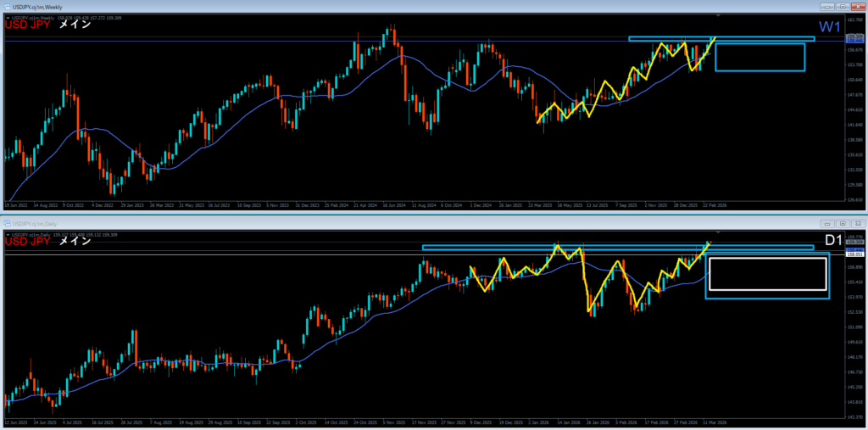
Task: Click 126.610 on the Weekly price scale
Action: tap(854, 199)
